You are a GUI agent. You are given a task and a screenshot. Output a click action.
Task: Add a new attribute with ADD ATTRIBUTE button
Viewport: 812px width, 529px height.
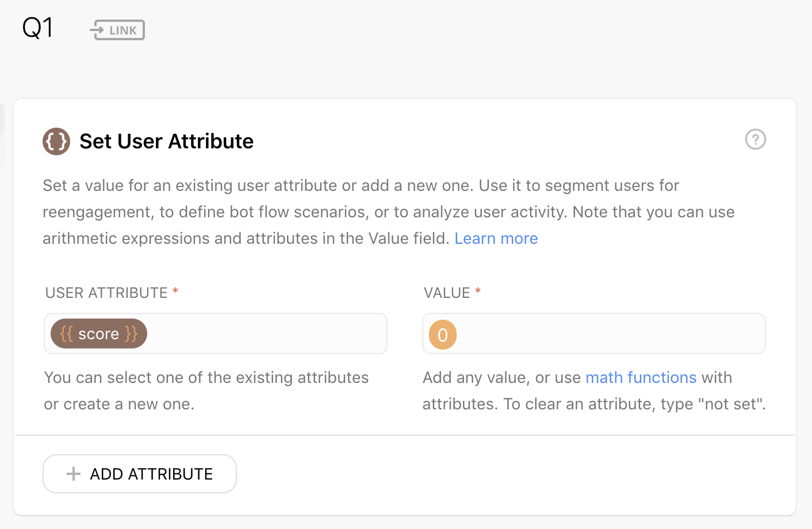(x=140, y=474)
